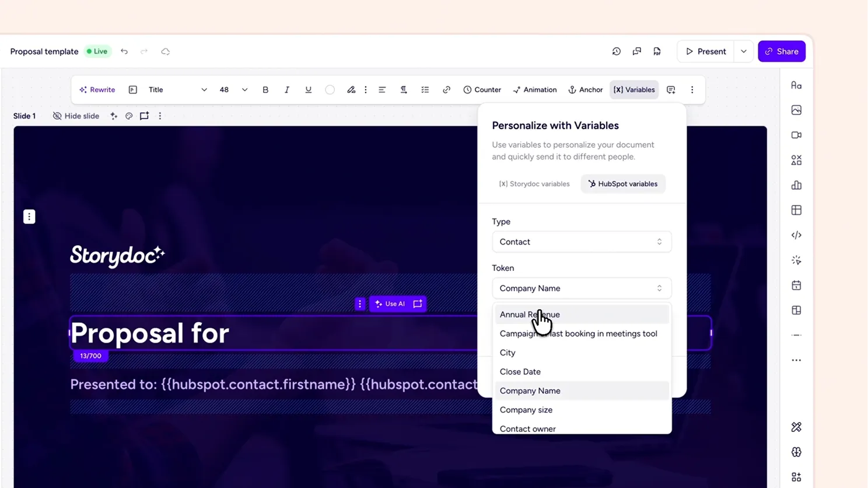Open the toolbar's far-right more options dots
Screen dimensions: 868x488
(692, 90)
